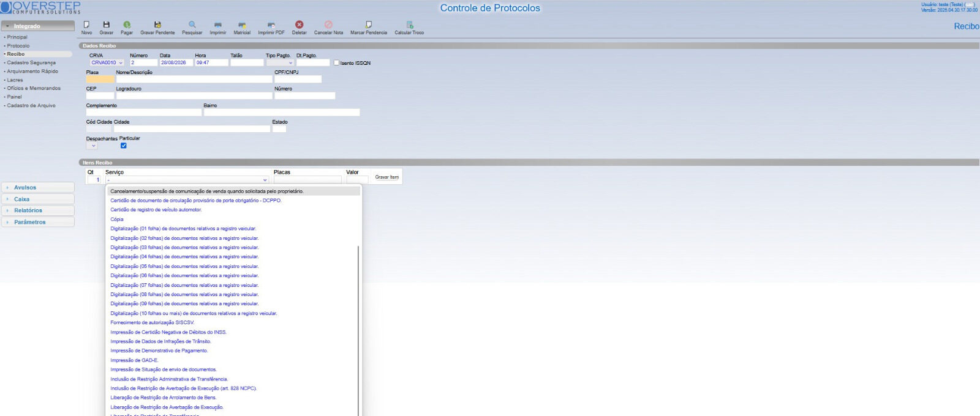980x416 pixels.
Task: Expand the Relatórios sidebar section
Action: pyautogui.click(x=37, y=210)
